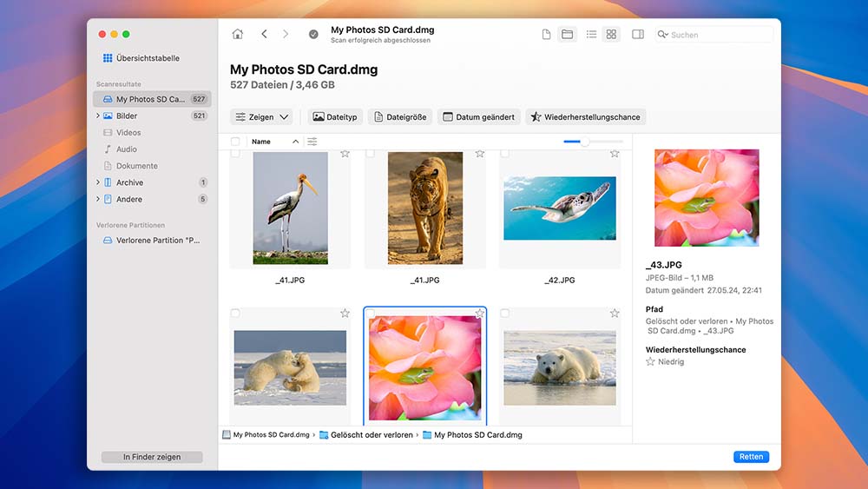Select My Photos SD Ca... scan result
868x489 pixels.
(152, 99)
